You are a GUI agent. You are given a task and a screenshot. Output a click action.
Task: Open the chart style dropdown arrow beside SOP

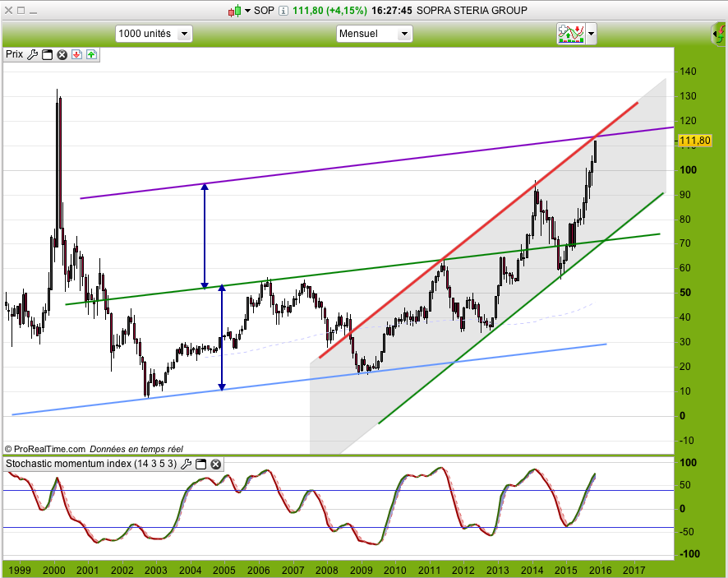tap(247, 11)
